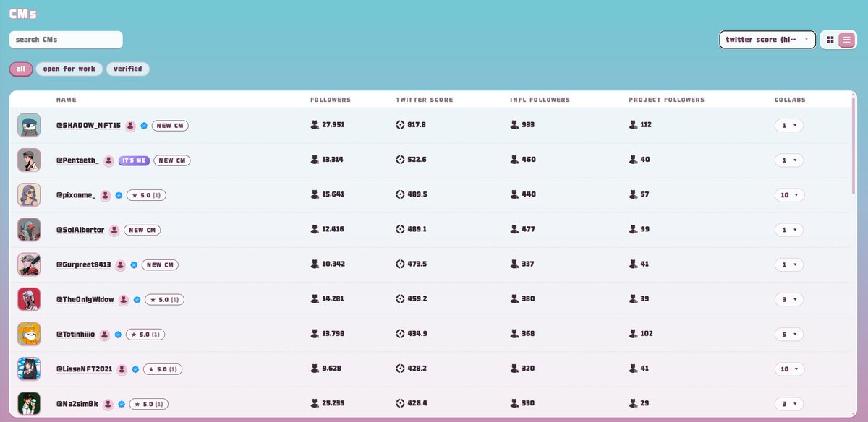The width and height of the screenshot is (868, 422).
Task: Filter by 'verified' CMs
Action: coord(128,69)
